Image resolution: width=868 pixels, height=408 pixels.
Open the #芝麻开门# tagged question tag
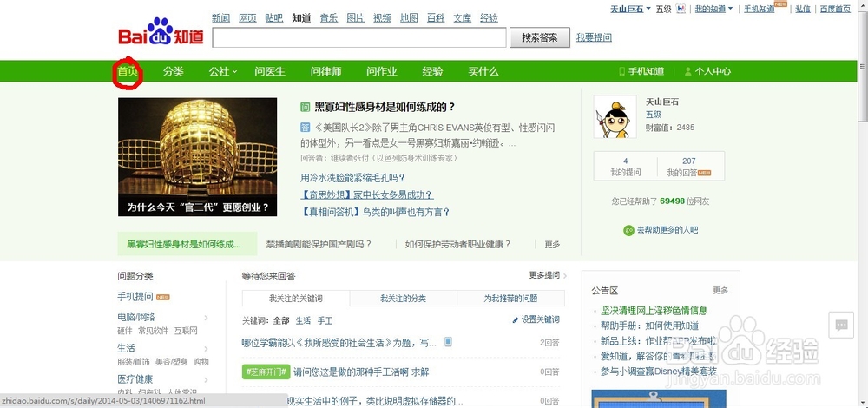click(266, 372)
